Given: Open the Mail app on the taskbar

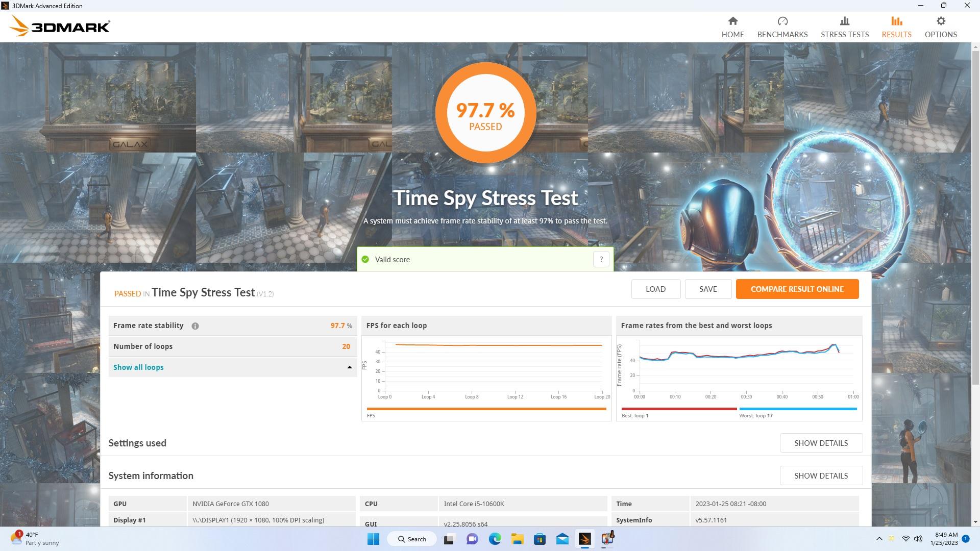Looking at the screenshot, I should click(x=562, y=539).
